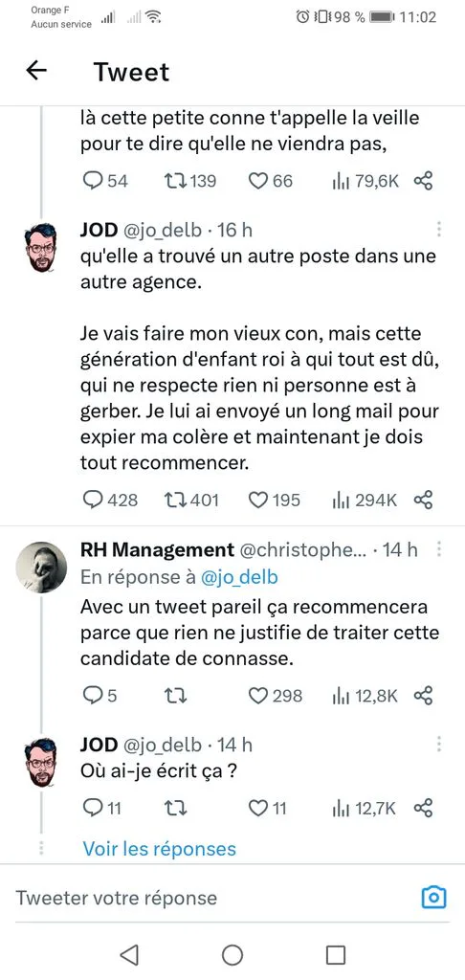Open more options for RH Management's reply
Screen dimensions: 465x980
[x=439, y=549]
